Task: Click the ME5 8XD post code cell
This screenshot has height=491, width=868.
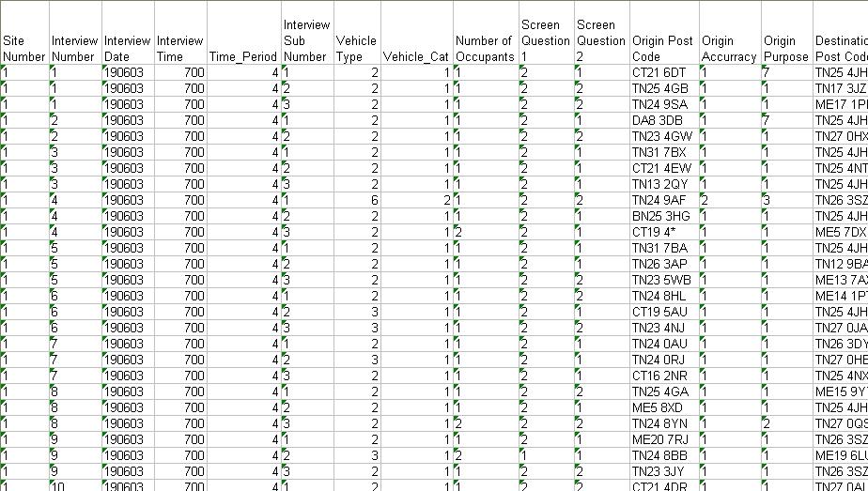Action: [665, 408]
